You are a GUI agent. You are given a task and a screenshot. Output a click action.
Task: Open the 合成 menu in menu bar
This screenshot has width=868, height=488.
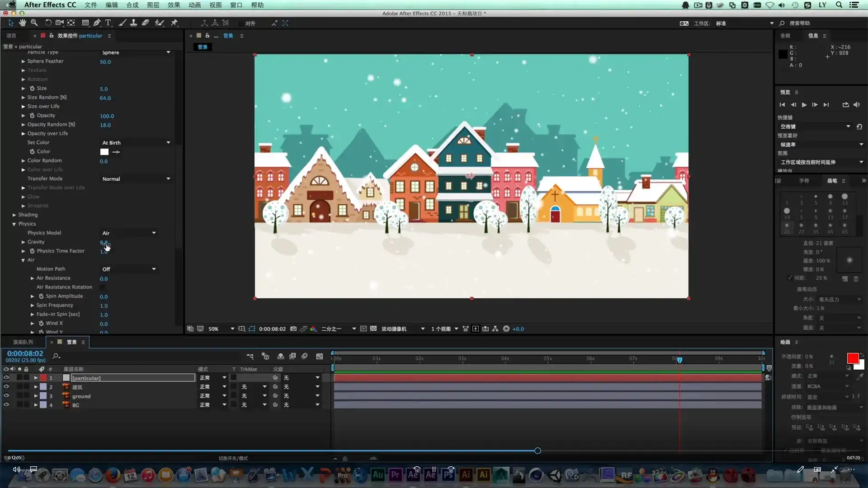tap(132, 5)
